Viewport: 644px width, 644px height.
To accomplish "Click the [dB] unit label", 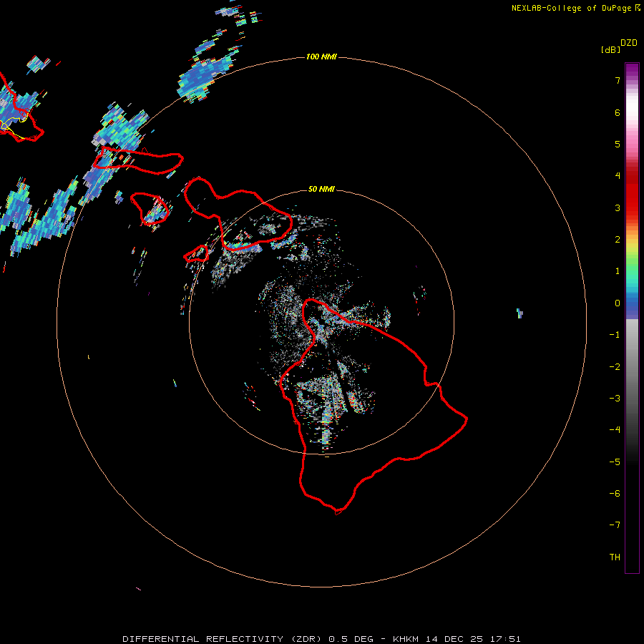I will (611, 49).
